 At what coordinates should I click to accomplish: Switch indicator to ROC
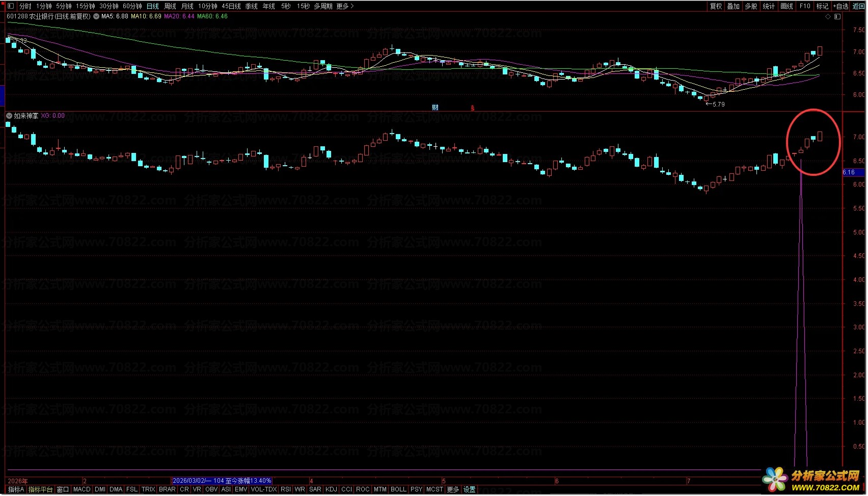[x=363, y=489]
